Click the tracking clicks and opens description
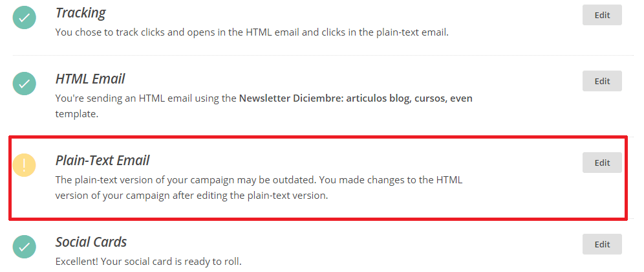Viewport: 644px width, 272px height. tap(252, 32)
